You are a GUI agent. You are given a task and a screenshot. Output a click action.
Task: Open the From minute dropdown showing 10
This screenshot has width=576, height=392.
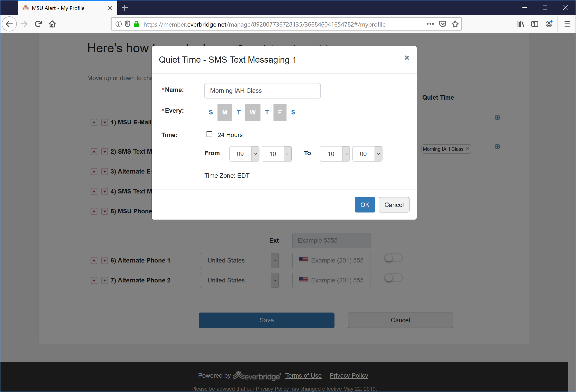tap(276, 154)
